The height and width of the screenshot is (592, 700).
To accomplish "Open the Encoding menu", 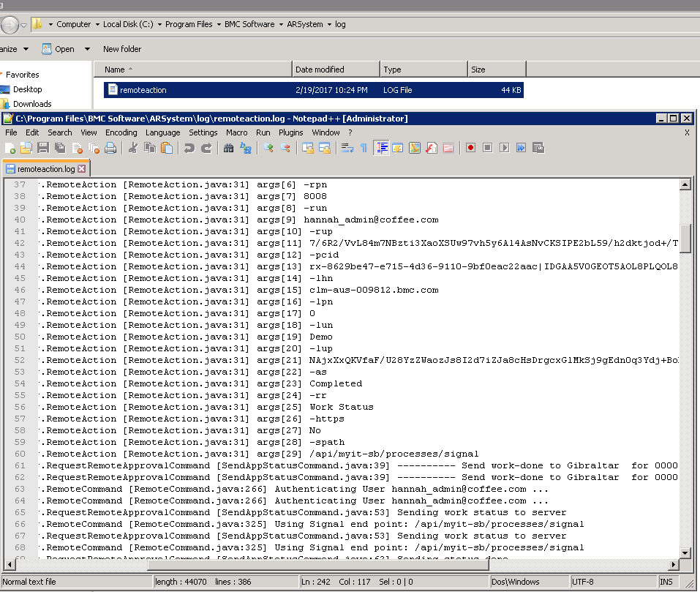I will pos(121,132).
